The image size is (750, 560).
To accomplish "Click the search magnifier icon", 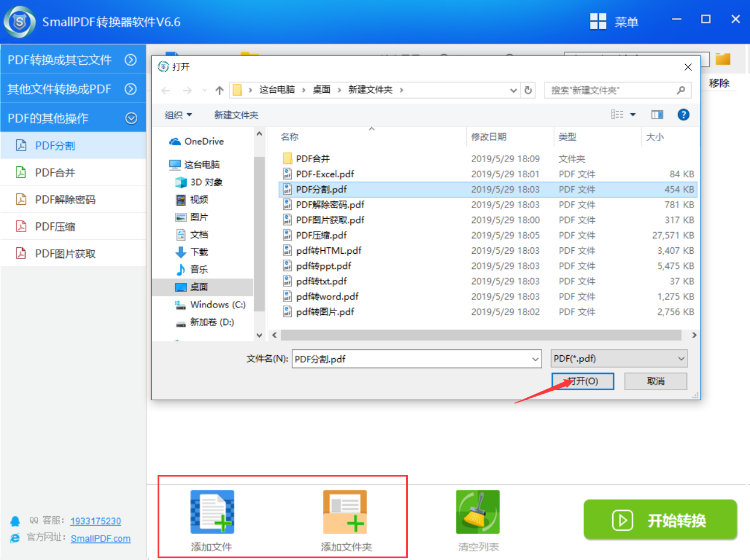I will pos(681,90).
